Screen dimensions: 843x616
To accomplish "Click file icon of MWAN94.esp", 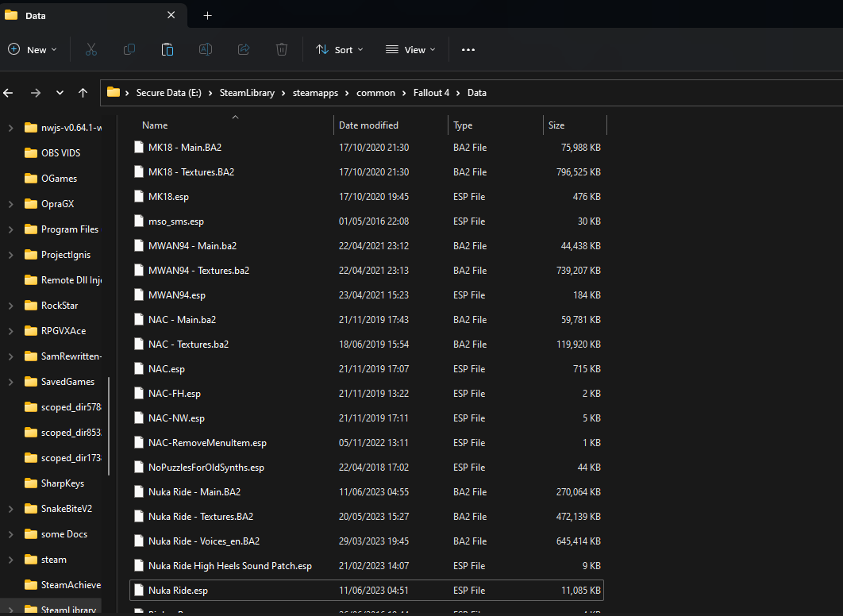I will 139,295.
